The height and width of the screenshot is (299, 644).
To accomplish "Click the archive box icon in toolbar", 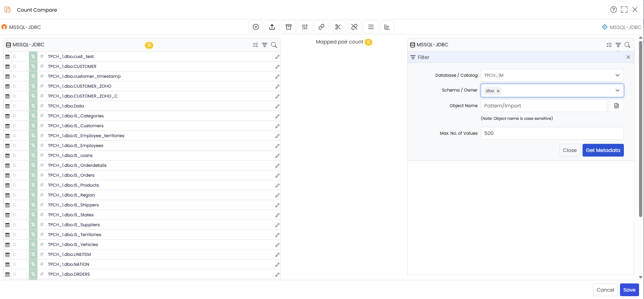I will click(x=289, y=27).
